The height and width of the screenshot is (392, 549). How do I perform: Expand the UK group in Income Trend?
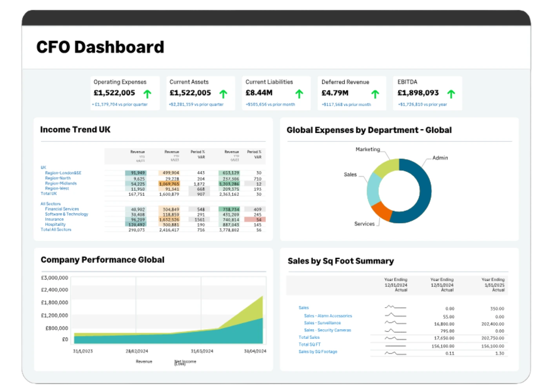point(44,167)
